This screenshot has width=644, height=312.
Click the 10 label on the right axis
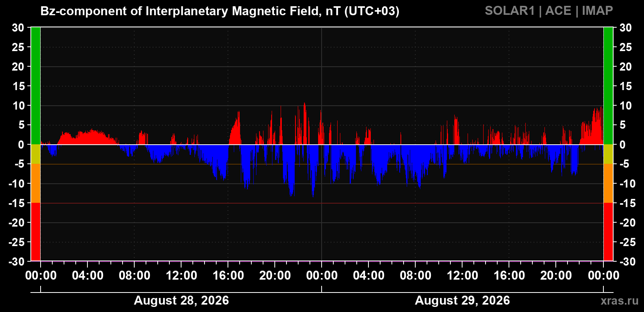tap(626, 106)
